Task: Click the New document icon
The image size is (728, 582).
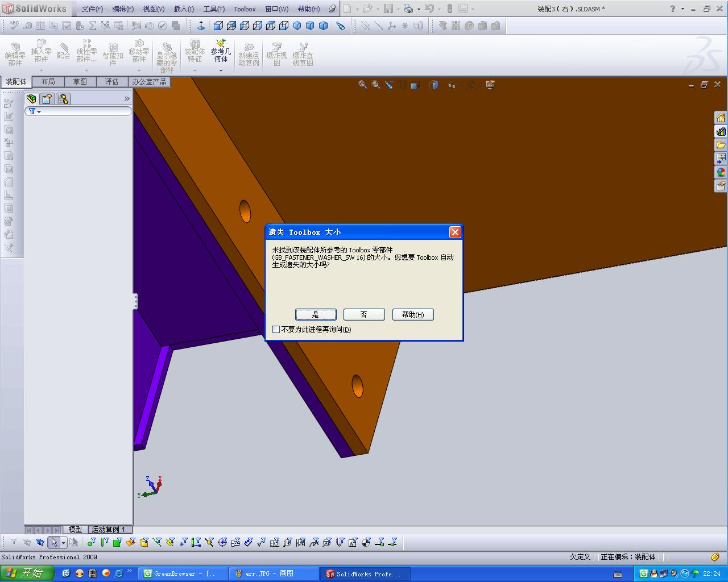Action: [x=347, y=9]
